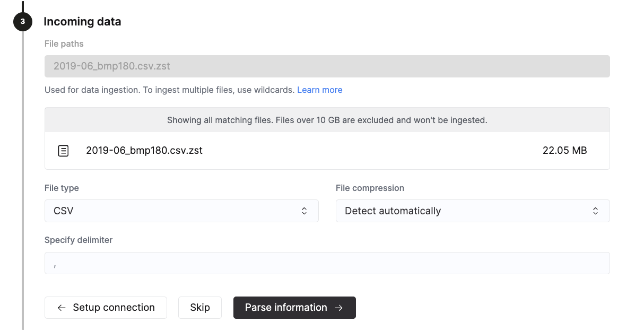Screen dimensions: 644x331
Task: Open the File compression dropdown
Action: click(x=473, y=211)
